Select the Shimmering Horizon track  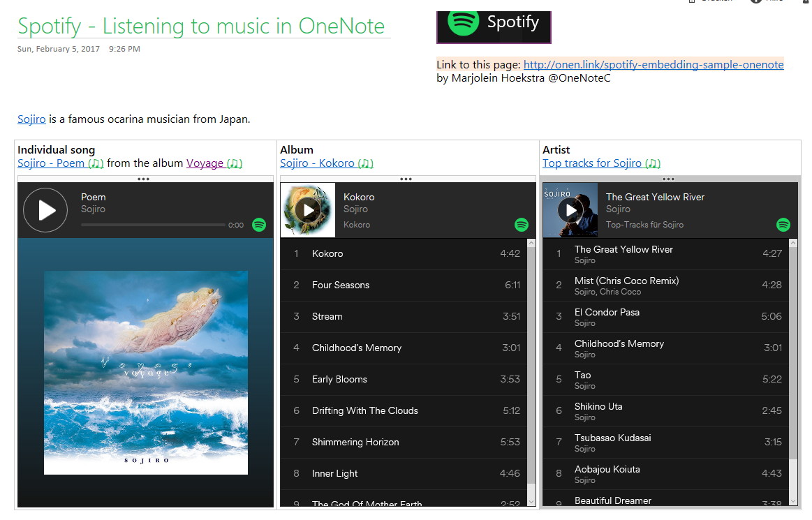click(404, 443)
